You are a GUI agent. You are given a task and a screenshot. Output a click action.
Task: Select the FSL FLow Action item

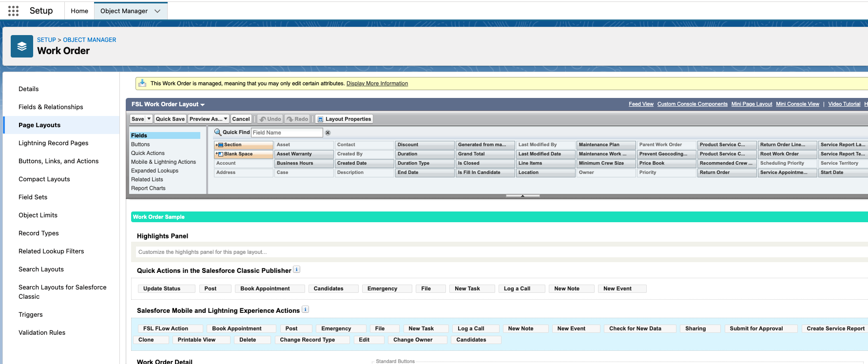(170, 328)
